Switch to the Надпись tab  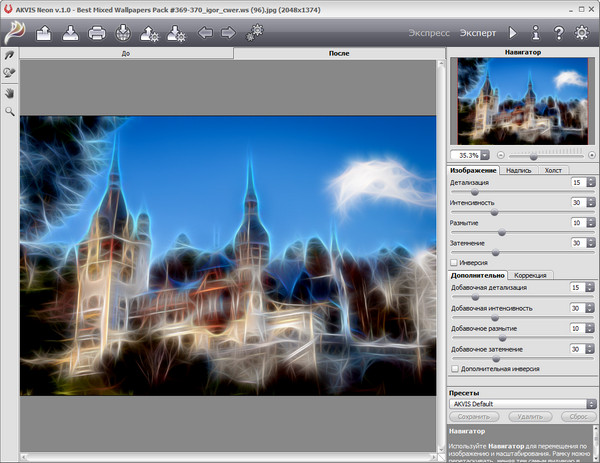518,170
